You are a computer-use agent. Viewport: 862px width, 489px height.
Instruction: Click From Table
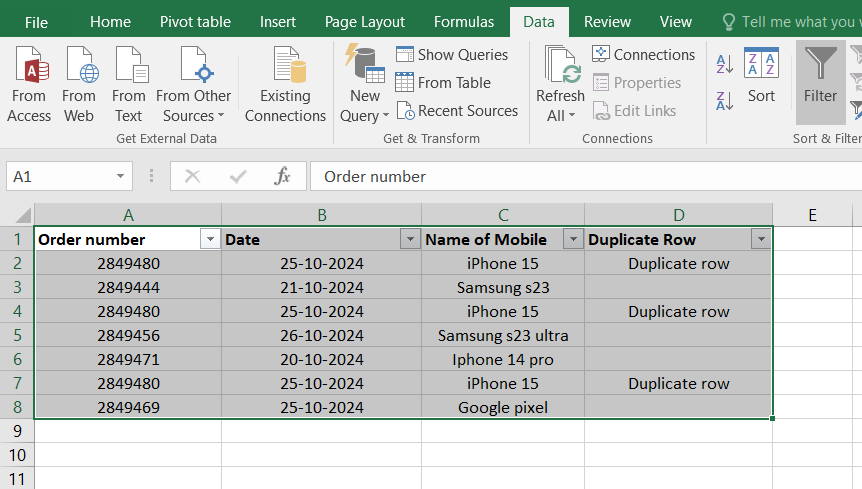pos(443,82)
